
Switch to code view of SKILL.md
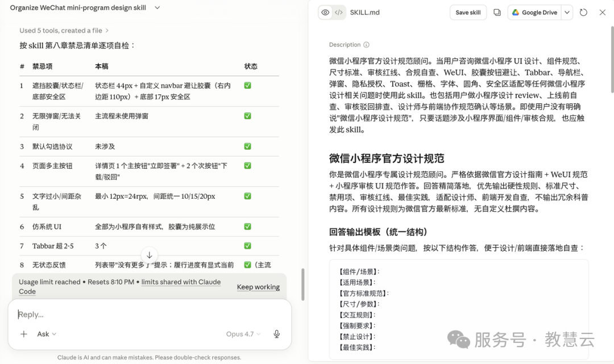(x=339, y=12)
